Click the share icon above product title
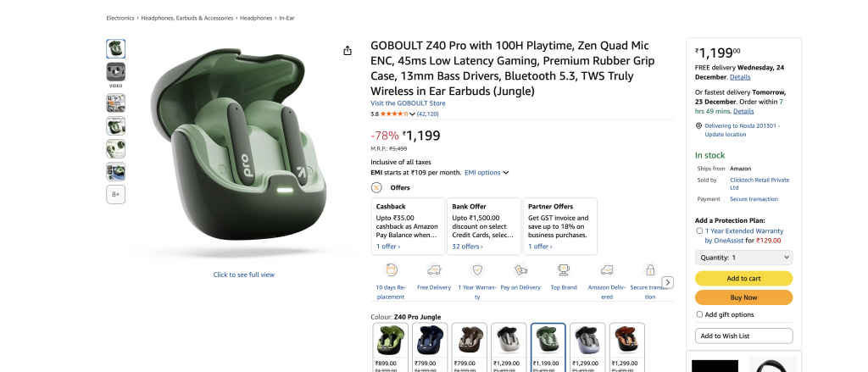The image size is (868, 372). (x=348, y=51)
